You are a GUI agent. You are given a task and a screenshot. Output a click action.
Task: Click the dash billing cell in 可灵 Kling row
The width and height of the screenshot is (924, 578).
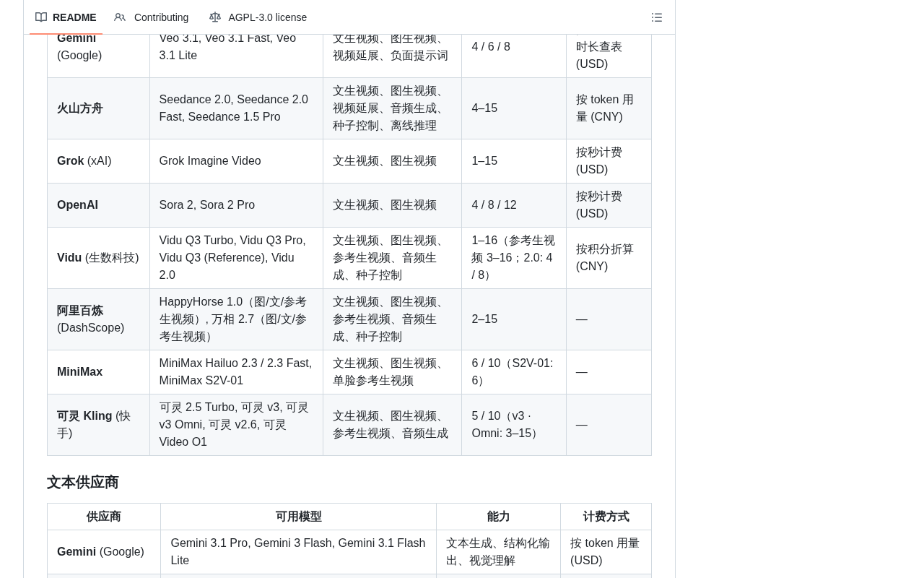609,425
